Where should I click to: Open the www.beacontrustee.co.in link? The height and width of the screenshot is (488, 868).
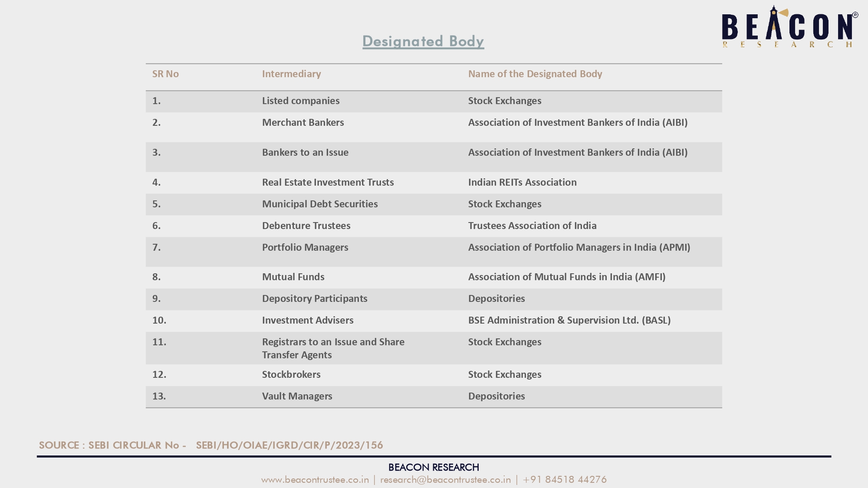coord(315,479)
